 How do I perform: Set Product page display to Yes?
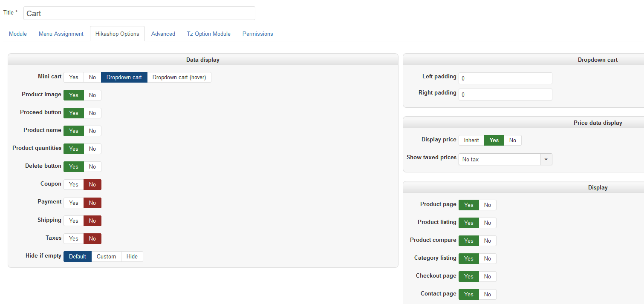(469, 205)
